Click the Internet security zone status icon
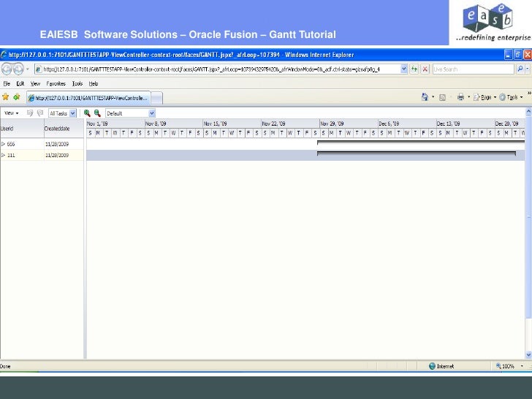532x399 pixels. [432, 366]
